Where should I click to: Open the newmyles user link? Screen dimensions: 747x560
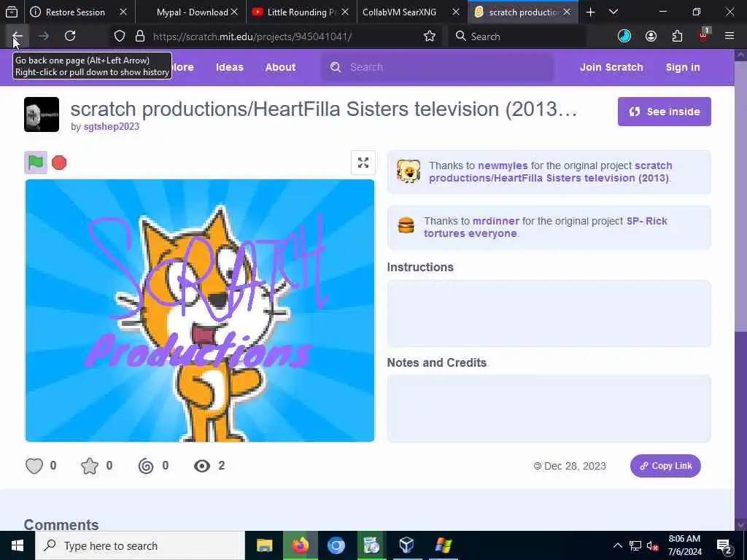[x=503, y=166]
